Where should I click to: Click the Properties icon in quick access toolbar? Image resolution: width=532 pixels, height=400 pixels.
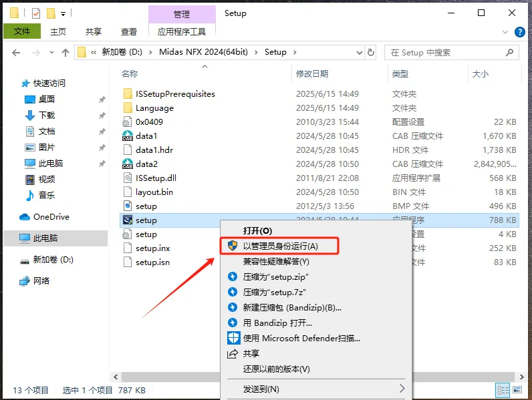point(35,13)
